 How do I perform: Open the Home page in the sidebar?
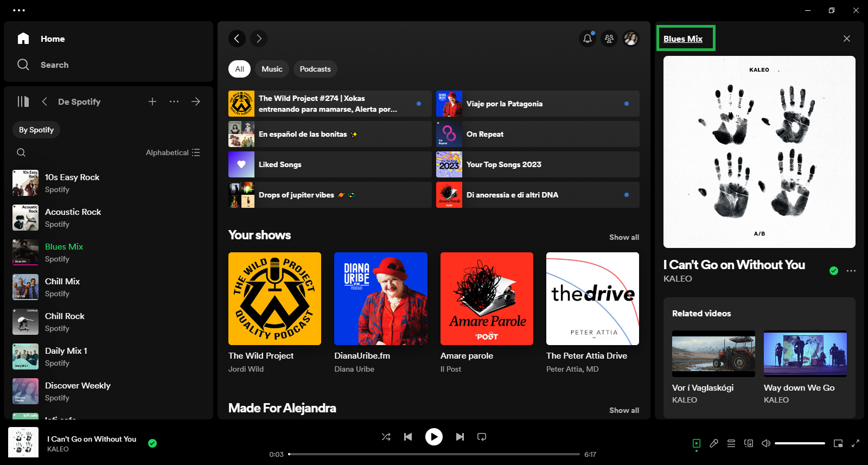point(41,39)
